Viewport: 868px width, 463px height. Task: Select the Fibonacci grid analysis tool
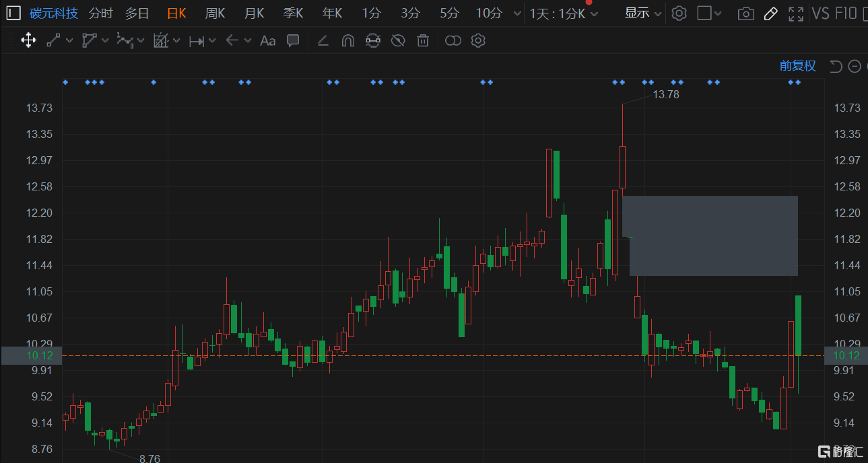click(161, 40)
